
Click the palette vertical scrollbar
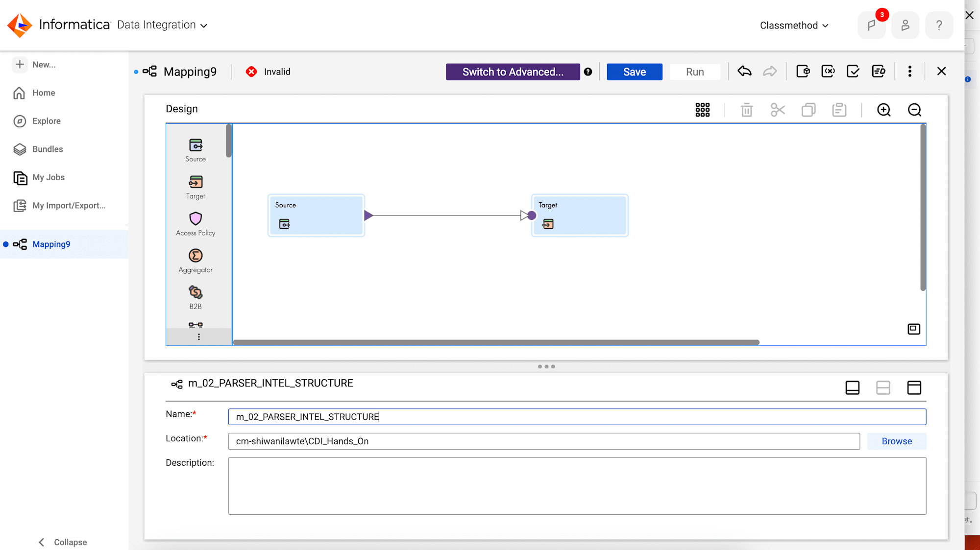tap(228, 141)
